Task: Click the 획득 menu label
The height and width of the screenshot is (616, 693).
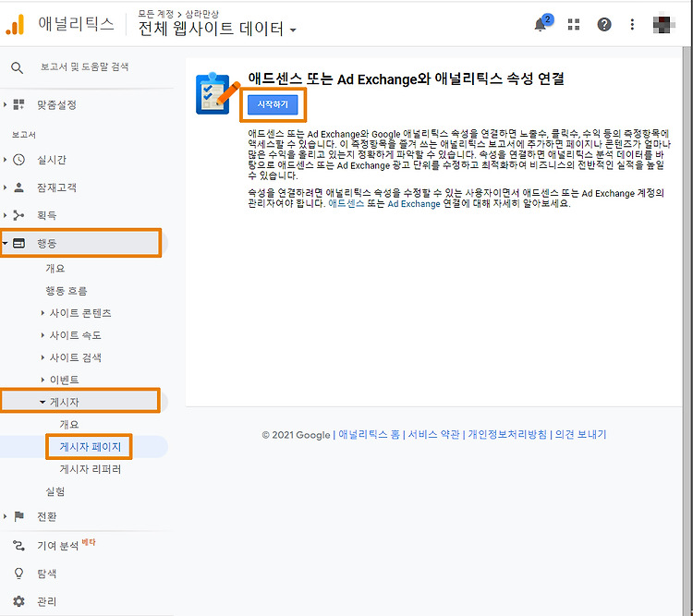Action: pyautogui.click(x=46, y=215)
